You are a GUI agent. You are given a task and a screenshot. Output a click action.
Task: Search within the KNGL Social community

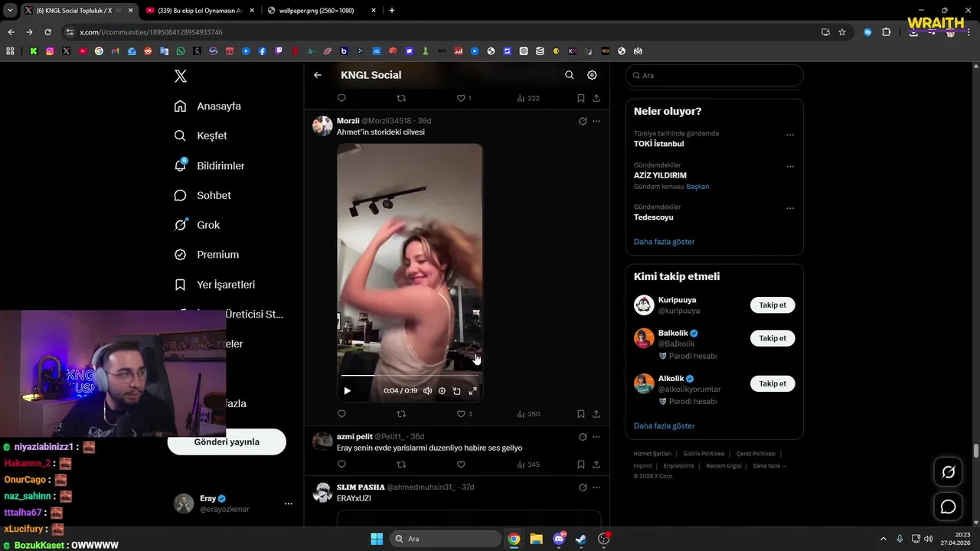click(x=569, y=75)
